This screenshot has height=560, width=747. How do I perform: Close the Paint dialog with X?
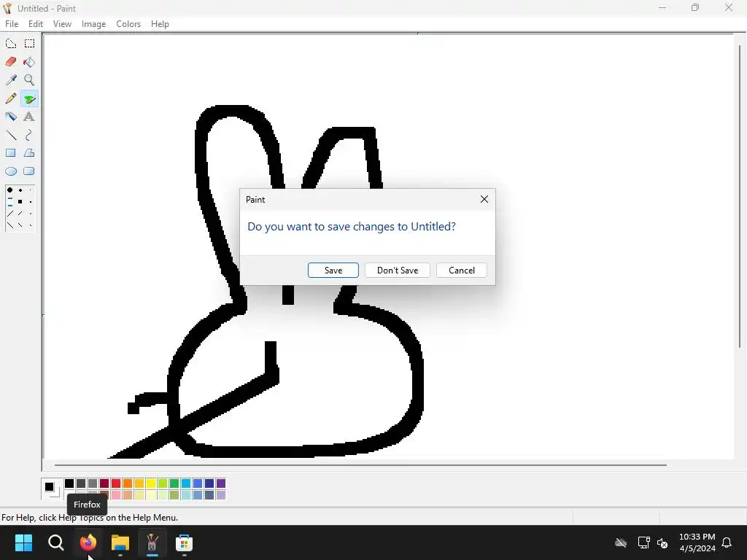coord(484,199)
